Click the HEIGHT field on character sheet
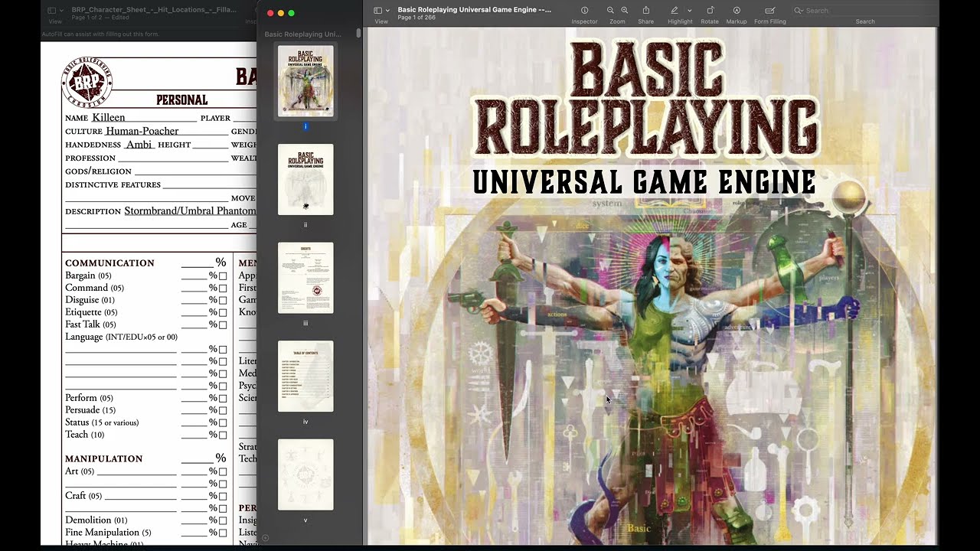 coord(210,144)
